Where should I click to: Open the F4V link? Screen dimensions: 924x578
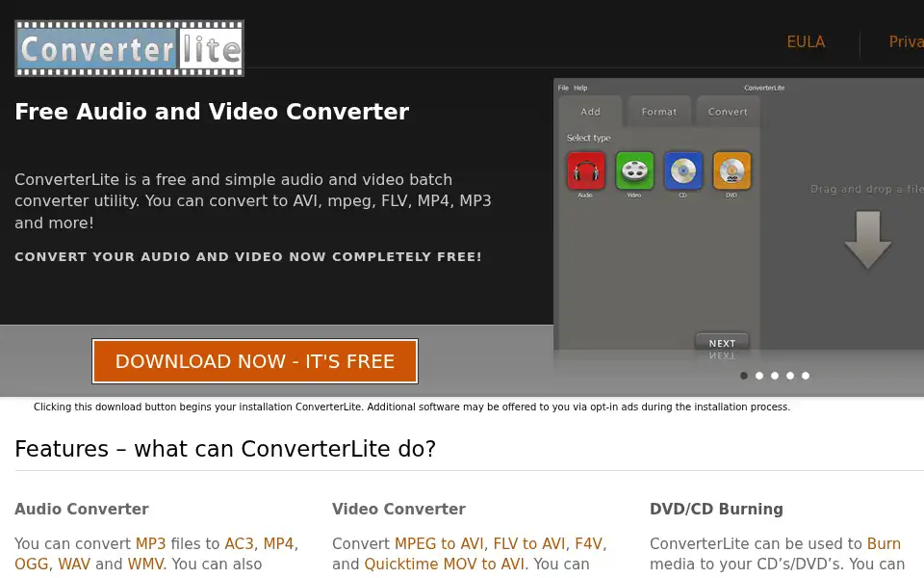(589, 543)
